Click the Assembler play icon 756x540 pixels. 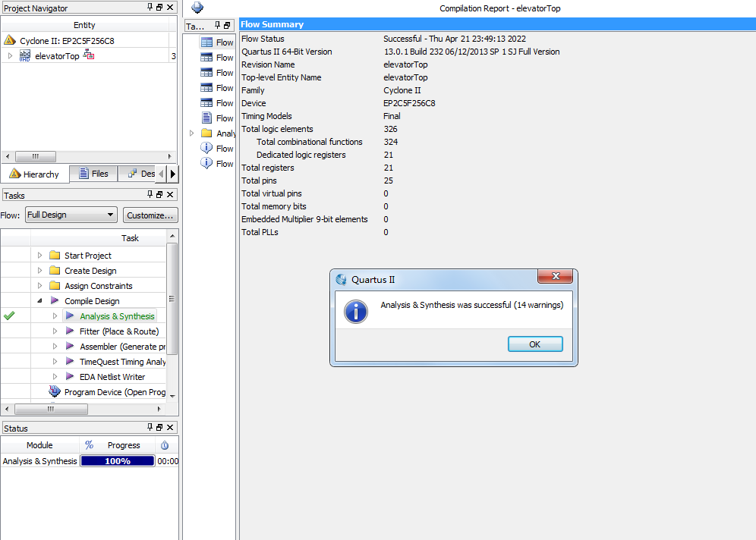coord(70,346)
